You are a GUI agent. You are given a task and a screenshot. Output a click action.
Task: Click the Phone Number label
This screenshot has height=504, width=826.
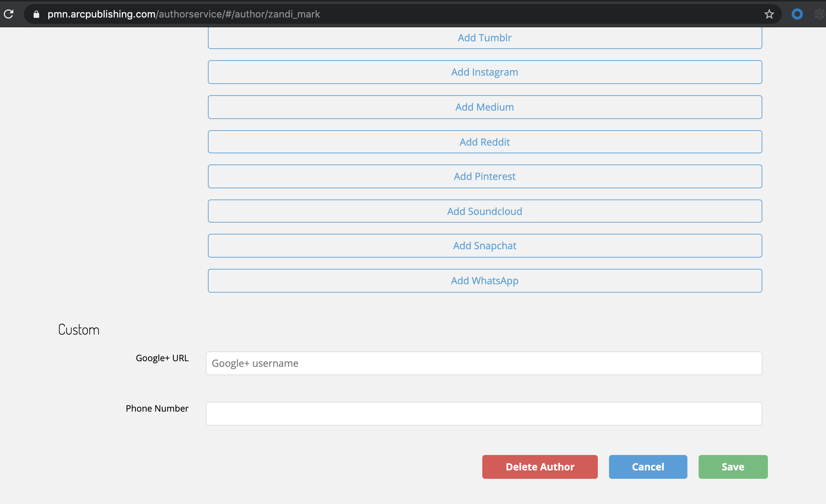(157, 408)
